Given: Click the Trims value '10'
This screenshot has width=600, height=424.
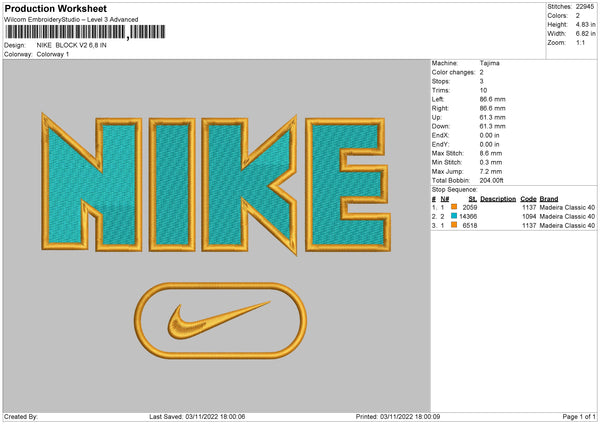Looking at the screenshot, I should click(483, 90).
